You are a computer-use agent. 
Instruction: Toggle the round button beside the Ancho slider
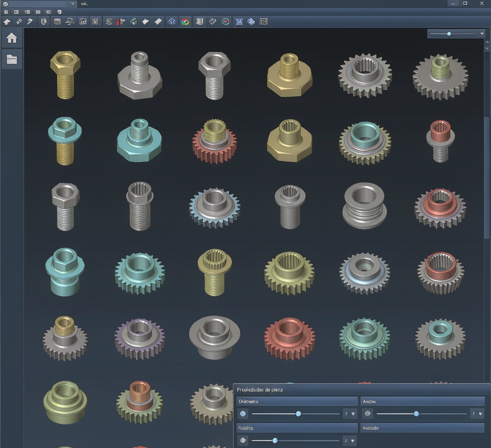[368, 414]
